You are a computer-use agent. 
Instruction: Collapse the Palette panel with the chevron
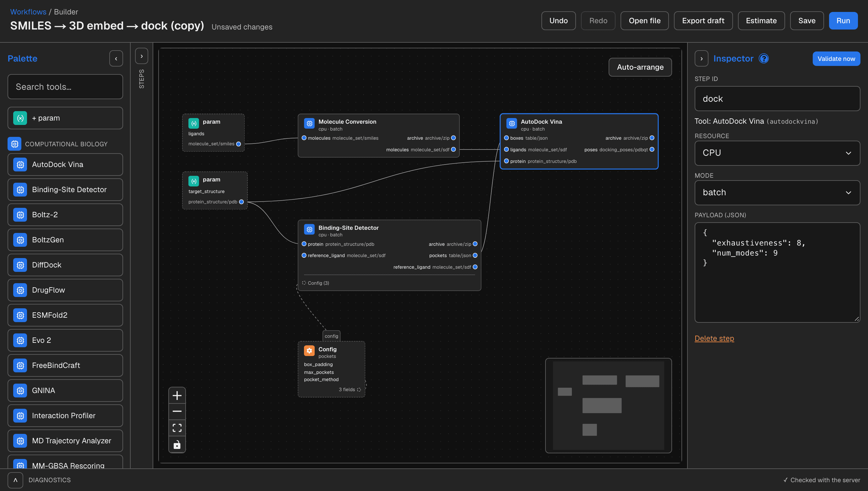(x=116, y=59)
